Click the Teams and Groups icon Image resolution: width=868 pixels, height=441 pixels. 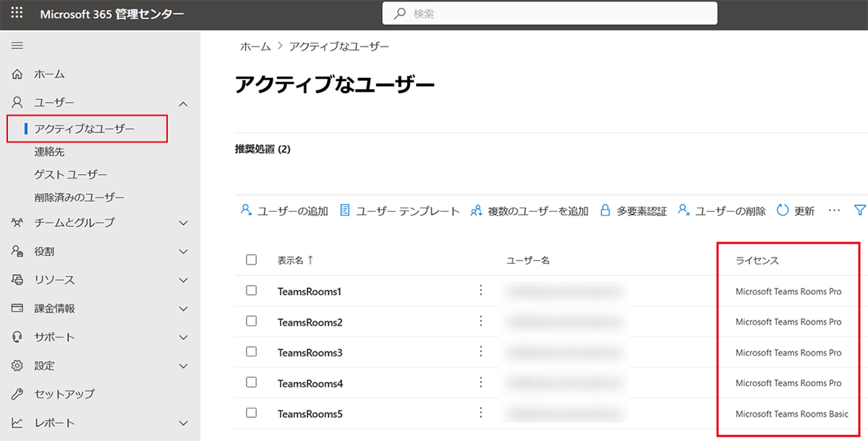point(18,223)
